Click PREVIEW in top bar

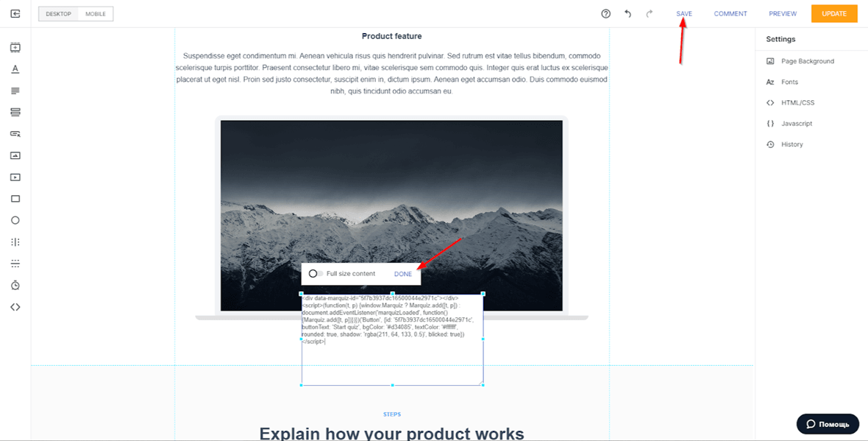783,14
